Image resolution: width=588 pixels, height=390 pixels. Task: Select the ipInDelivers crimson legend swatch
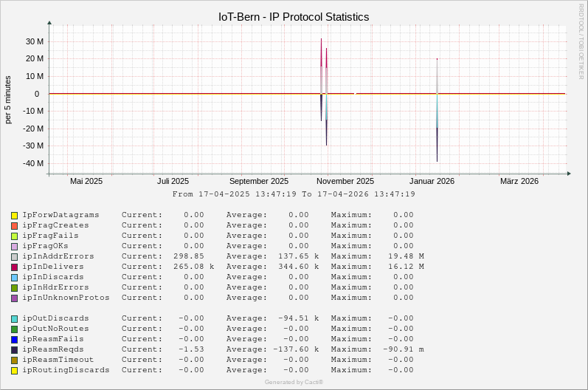tap(14, 267)
